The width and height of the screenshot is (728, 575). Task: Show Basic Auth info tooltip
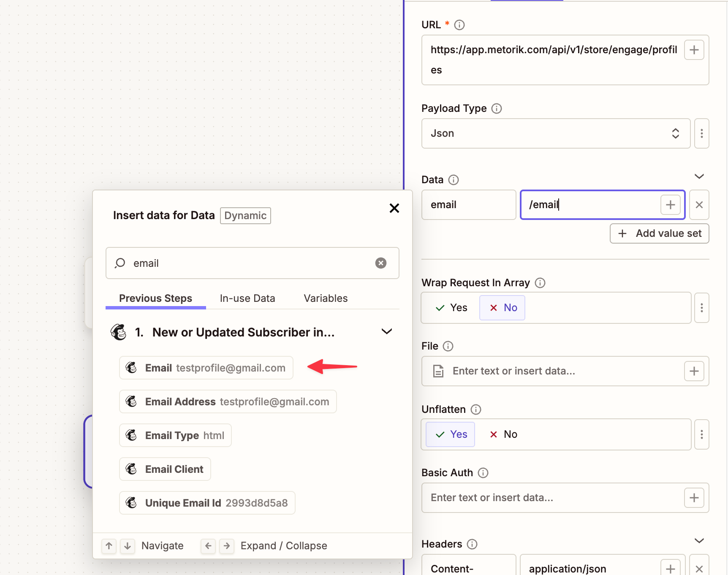coord(483,473)
